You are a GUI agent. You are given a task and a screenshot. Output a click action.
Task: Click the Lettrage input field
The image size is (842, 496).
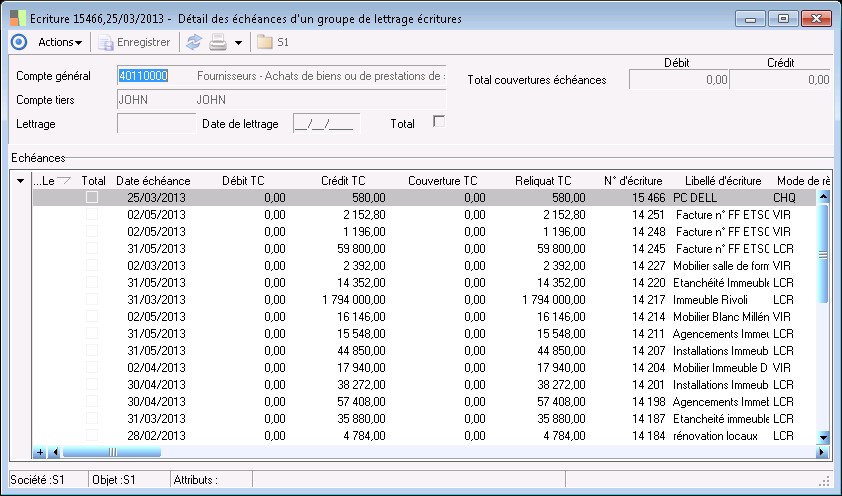click(155, 124)
